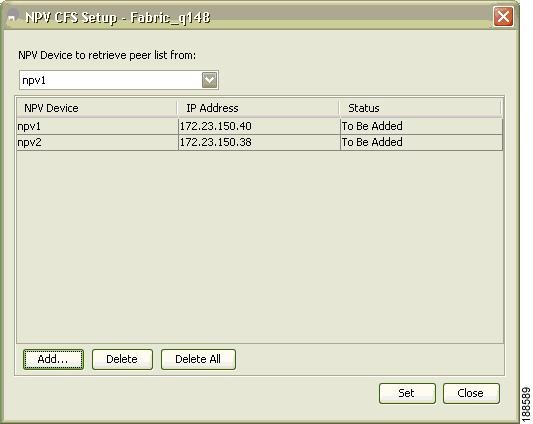Sort by IP Address column header
This screenshot has height=424, width=533.
tap(258, 108)
